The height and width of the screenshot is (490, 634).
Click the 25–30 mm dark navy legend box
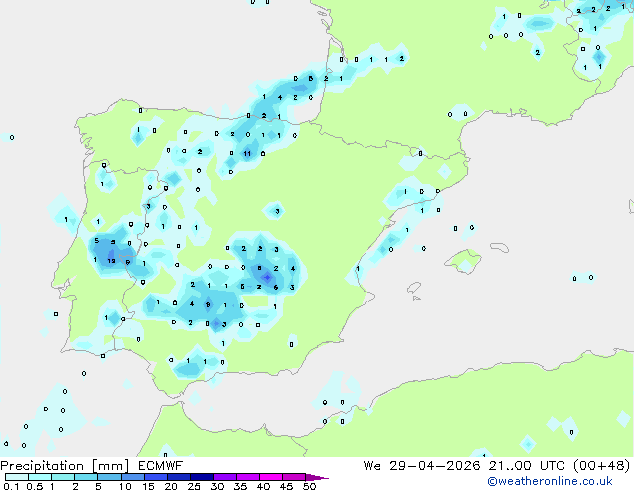[202, 477]
